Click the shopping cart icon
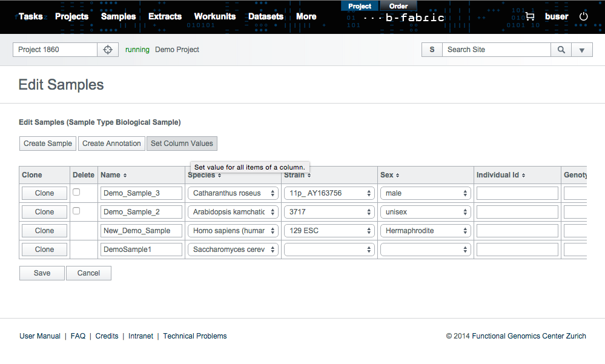 click(x=529, y=17)
